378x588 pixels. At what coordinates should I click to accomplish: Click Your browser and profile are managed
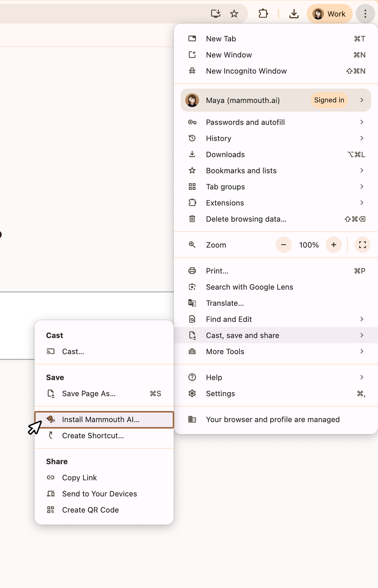276,420
